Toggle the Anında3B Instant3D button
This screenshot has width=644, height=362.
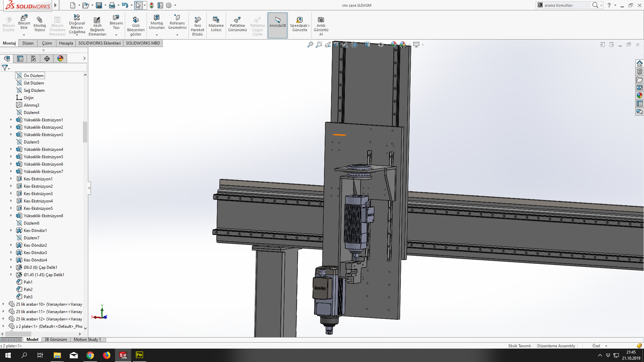point(277,25)
